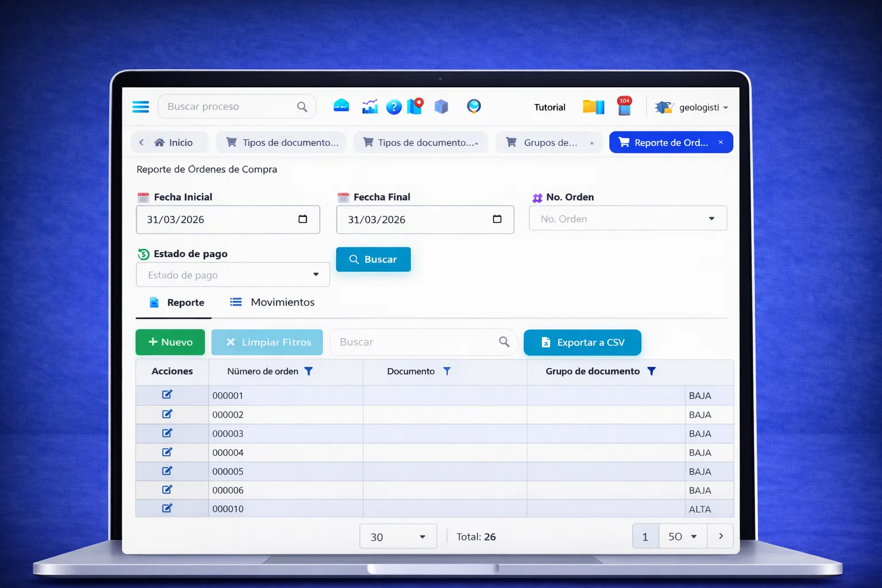Filter the Grupo de documento column

(x=651, y=372)
